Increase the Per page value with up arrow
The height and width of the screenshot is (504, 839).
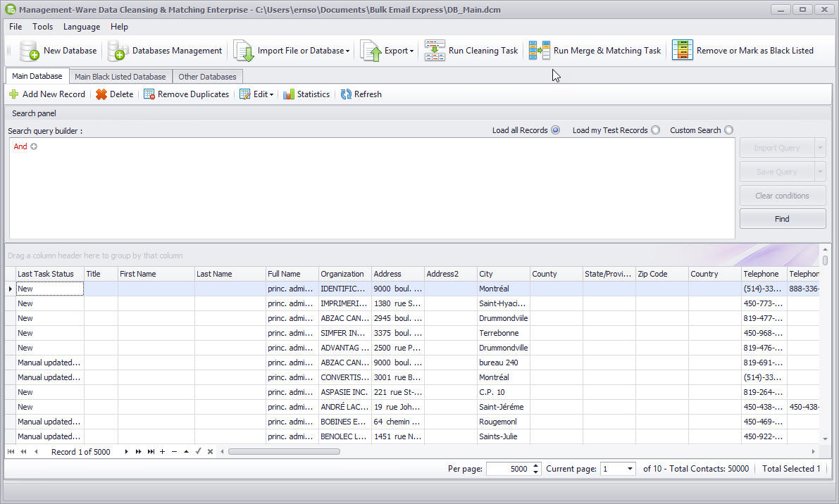tap(535, 465)
